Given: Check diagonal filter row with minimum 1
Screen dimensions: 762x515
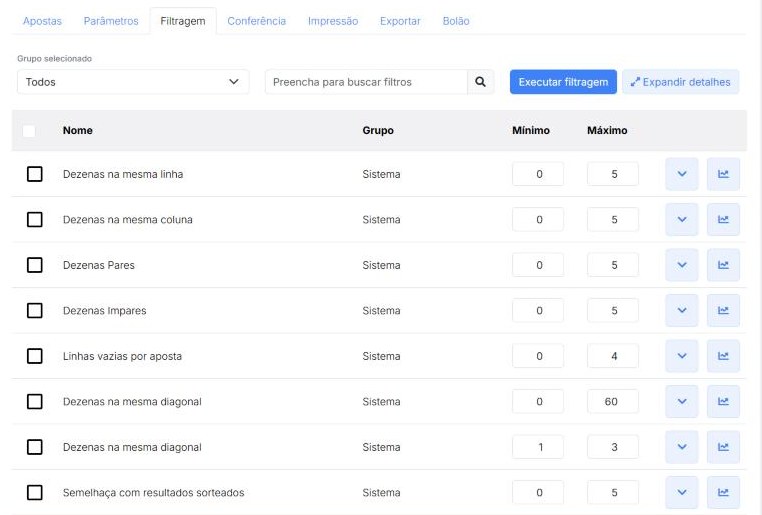Looking at the screenshot, I should click(35, 447).
